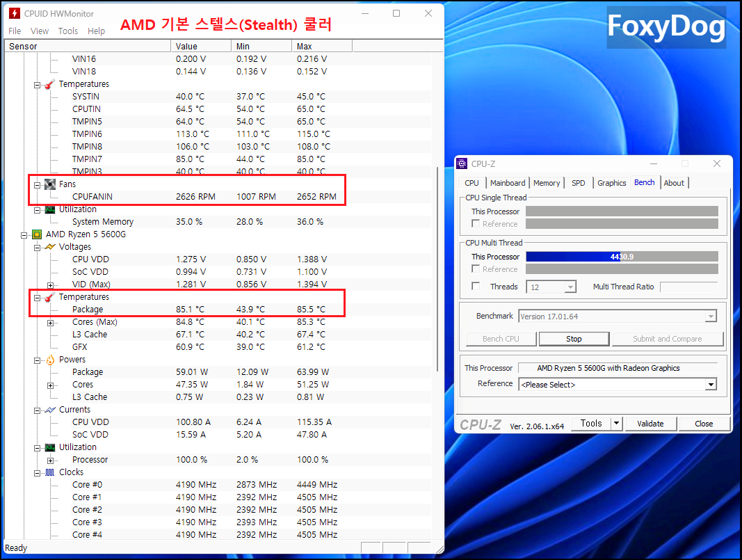Select the System Memory row
742x560 pixels.
pyautogui.click(x=218, y=221)
